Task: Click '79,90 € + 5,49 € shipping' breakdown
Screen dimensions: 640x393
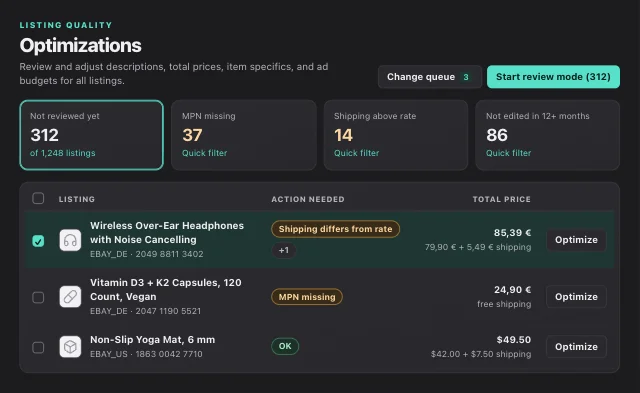Action: click(478, 247)
